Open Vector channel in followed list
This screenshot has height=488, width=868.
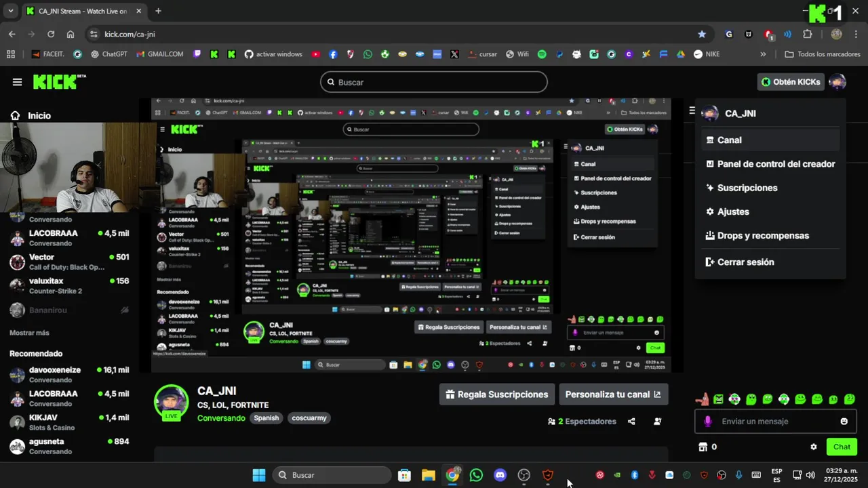(69, 262)
